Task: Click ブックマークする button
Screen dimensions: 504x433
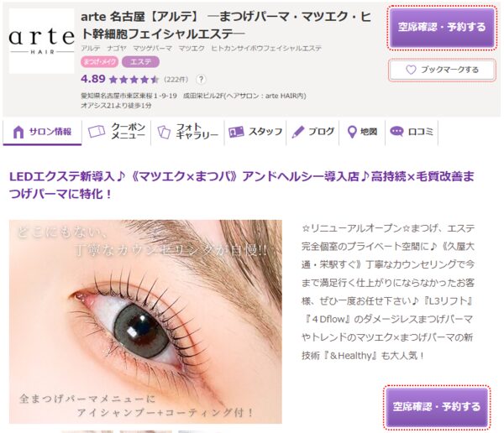Action: (x=442, y=70)
